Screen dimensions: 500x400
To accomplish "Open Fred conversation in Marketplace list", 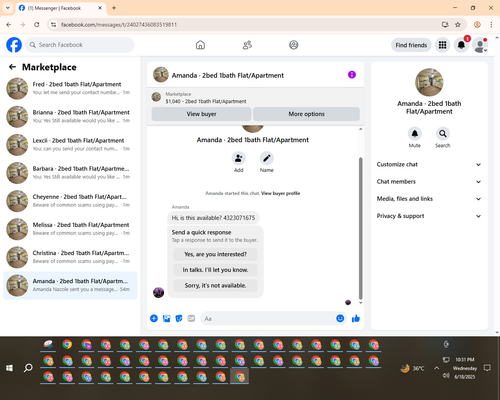I will (70, 88).
